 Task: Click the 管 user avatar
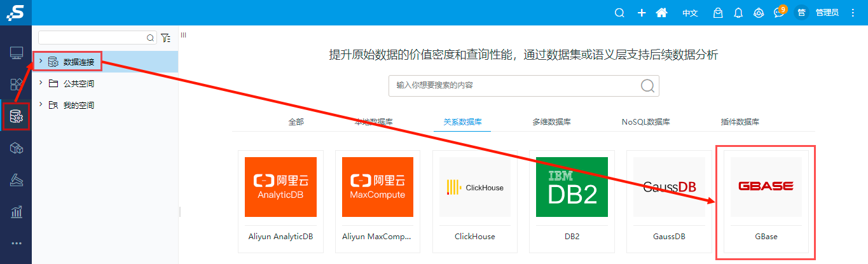pyautogui.click(x=801, y=13)
